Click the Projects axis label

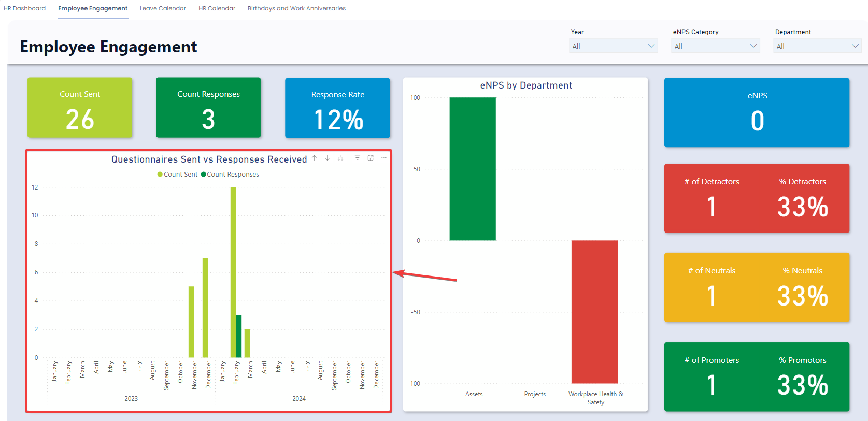(x=535, y=394)
